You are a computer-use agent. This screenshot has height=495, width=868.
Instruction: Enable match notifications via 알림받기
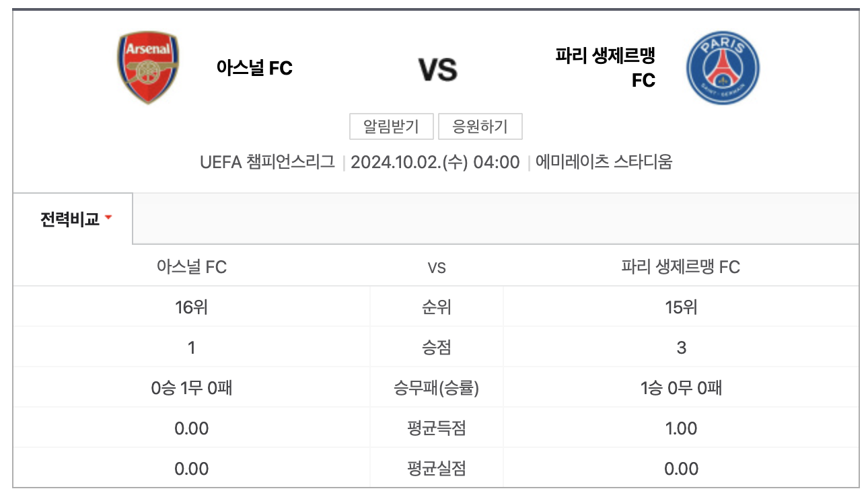[390, 126]
